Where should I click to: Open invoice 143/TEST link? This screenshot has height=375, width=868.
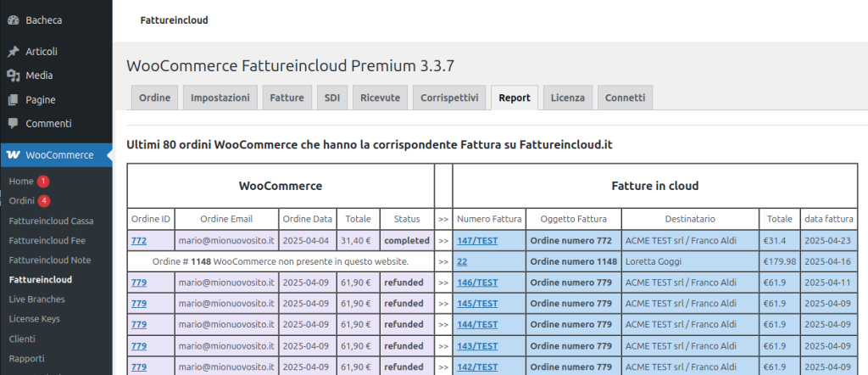pyautogui.click(x=477, y=345)
